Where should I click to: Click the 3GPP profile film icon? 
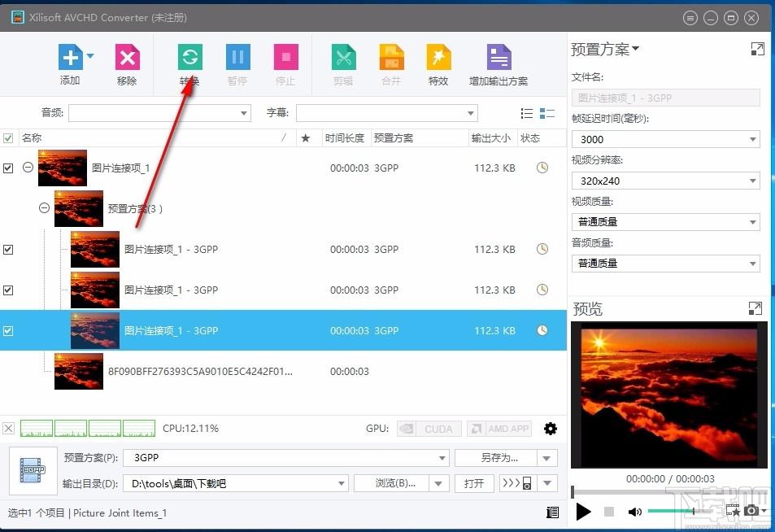33,470
